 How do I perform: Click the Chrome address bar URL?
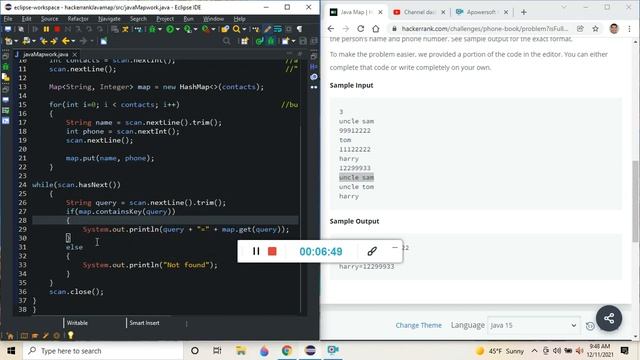pos(484,29)
